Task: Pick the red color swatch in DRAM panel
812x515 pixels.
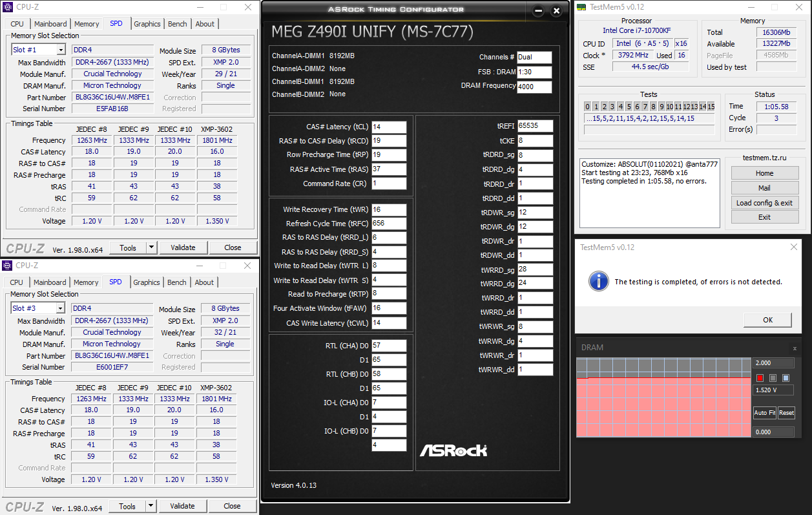Action: pos(760,378)
